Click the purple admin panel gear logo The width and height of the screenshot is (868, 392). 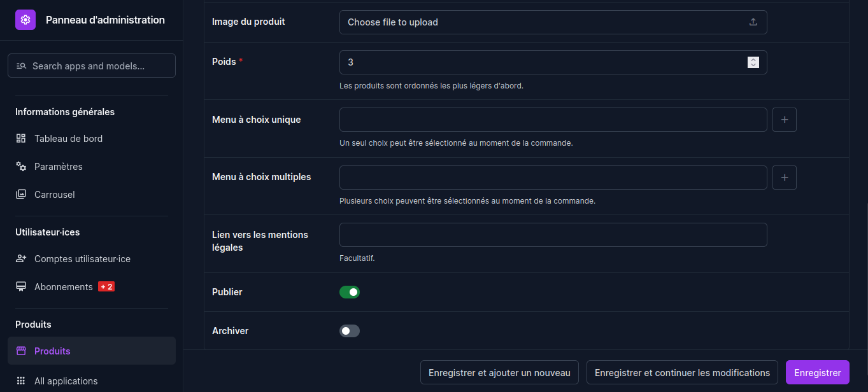(x=25, y=20)
